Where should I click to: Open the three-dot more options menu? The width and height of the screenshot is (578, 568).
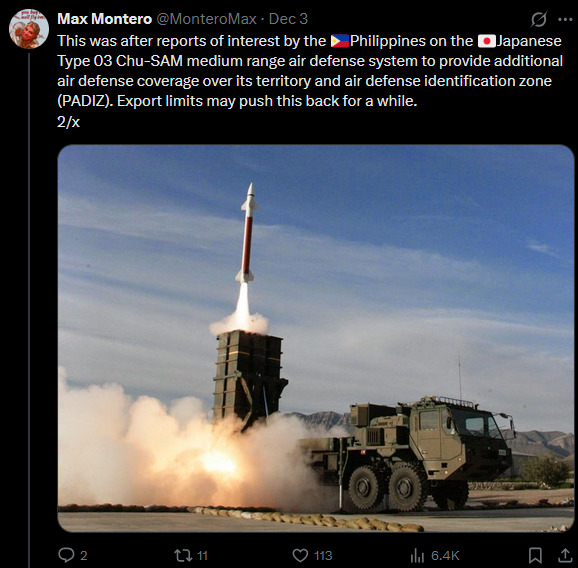pyautogui.click(x=565, y=19)
